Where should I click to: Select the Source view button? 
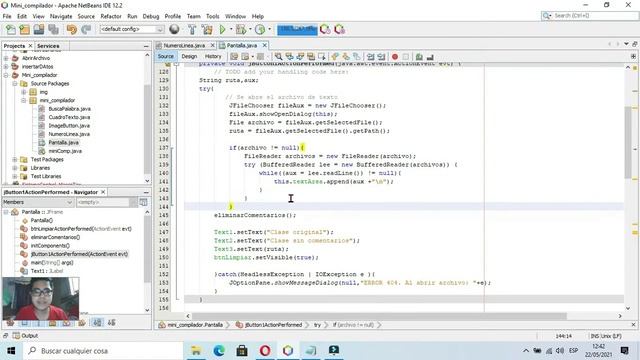tap(165, 56)
